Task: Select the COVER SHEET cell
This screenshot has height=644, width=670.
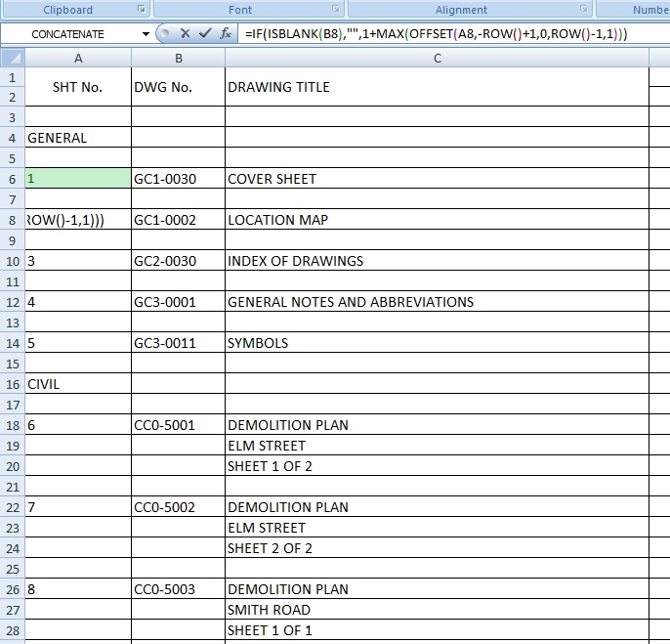Action: click(x=438, y=178)
